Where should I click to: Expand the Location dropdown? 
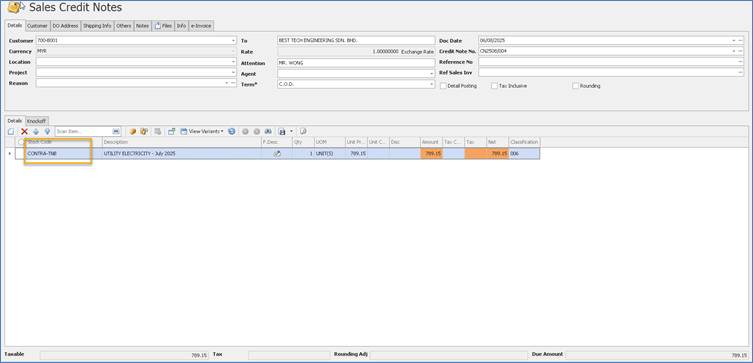(233, 62)
